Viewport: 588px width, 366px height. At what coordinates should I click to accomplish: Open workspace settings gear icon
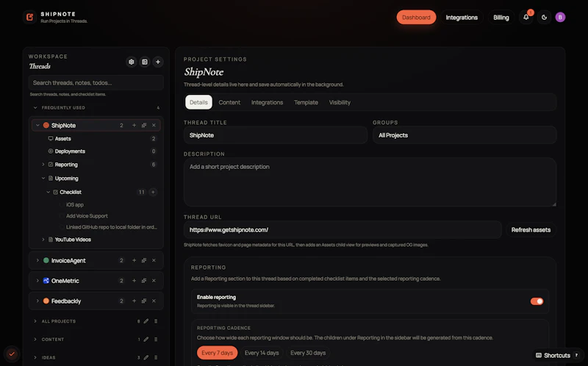point(132,62)
